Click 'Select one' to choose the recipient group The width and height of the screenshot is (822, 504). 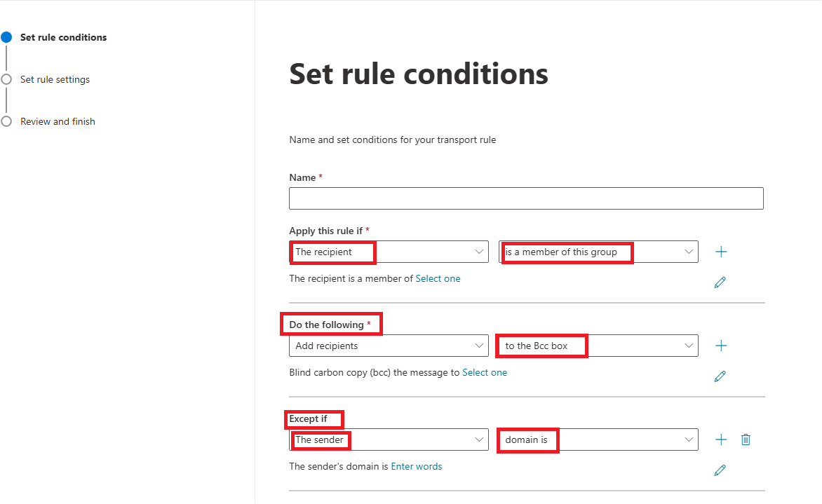click(x=438, y=278)
